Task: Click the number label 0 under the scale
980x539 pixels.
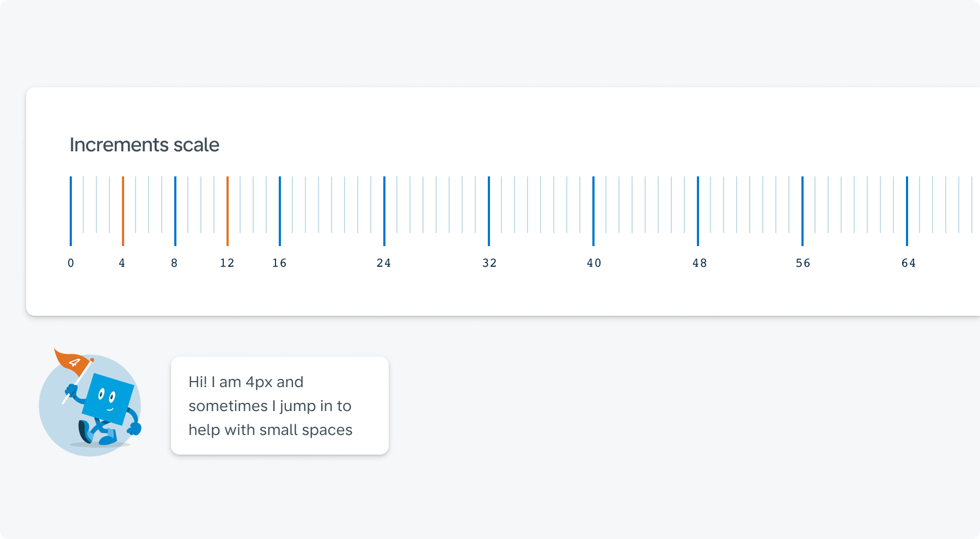Action: [x=71, y=264]
